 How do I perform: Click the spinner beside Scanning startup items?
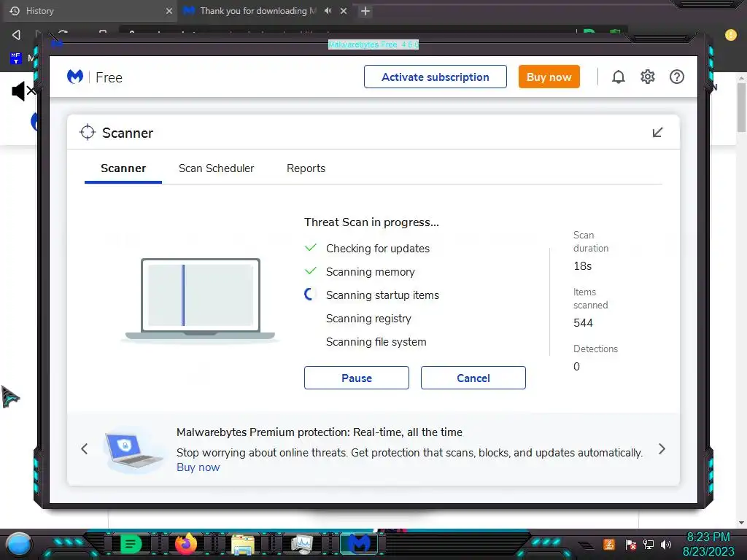click(x=309, y=295)
